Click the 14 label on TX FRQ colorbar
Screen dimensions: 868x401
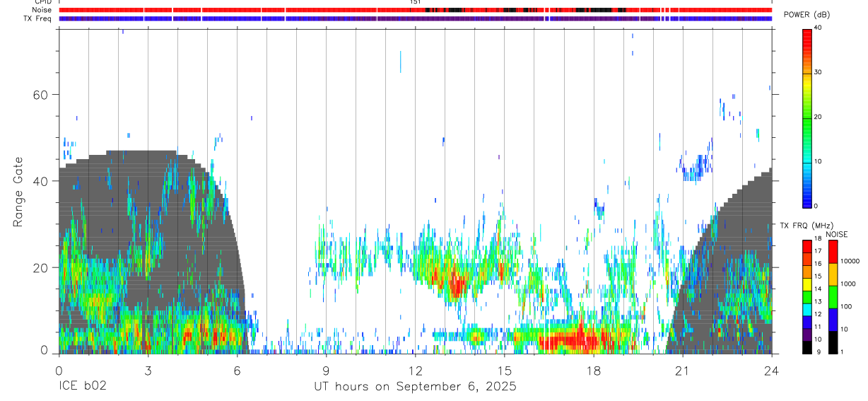click(818, 289)
